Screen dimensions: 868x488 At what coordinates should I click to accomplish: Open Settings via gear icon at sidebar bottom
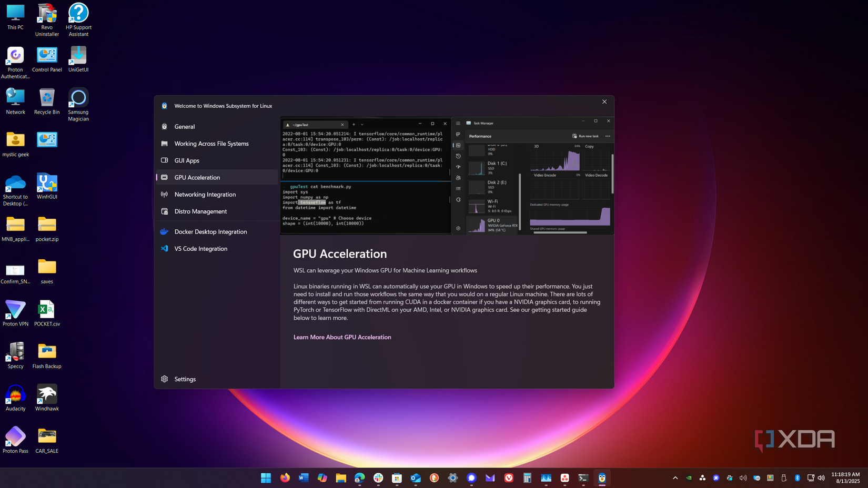click(165, 379)
